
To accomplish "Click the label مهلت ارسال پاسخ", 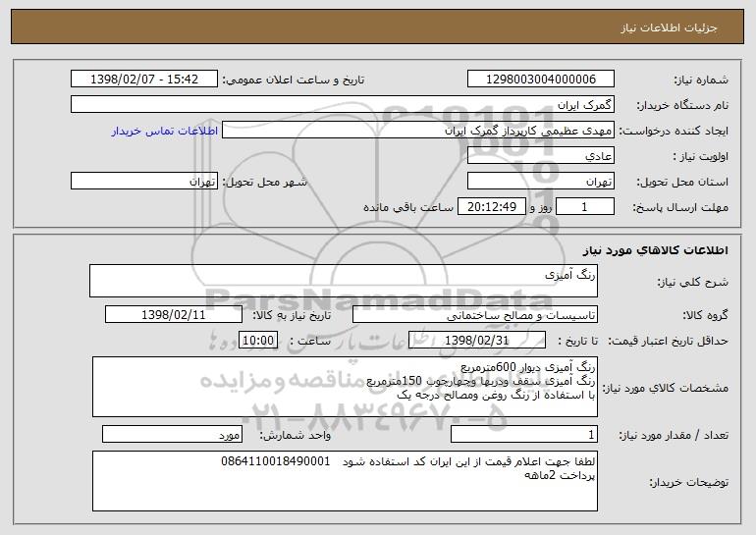I will [x=680, y=208].
